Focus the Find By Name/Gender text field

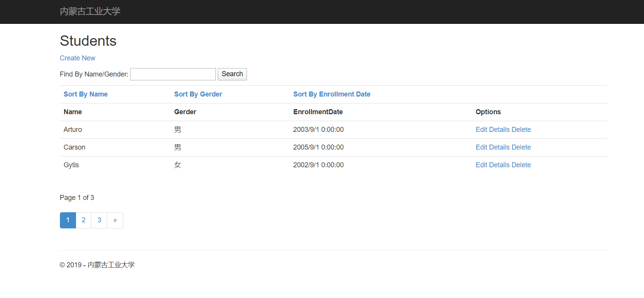coord(173,74)
